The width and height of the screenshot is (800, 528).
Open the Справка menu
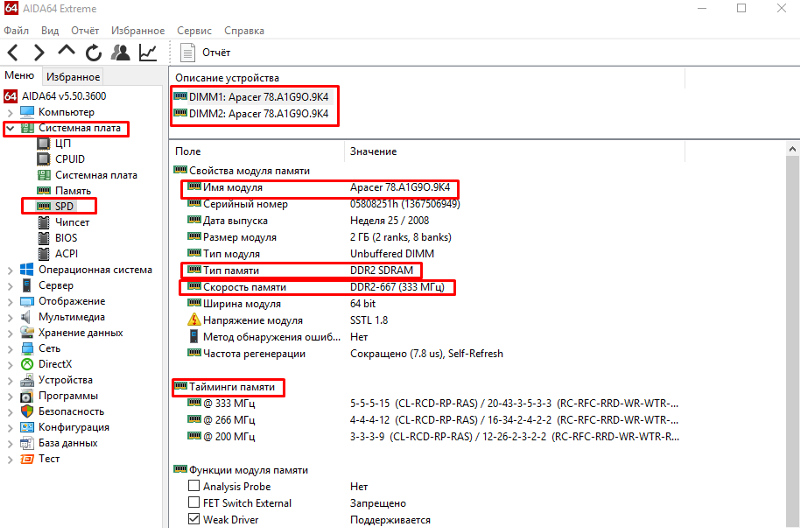tap(244, 31)
